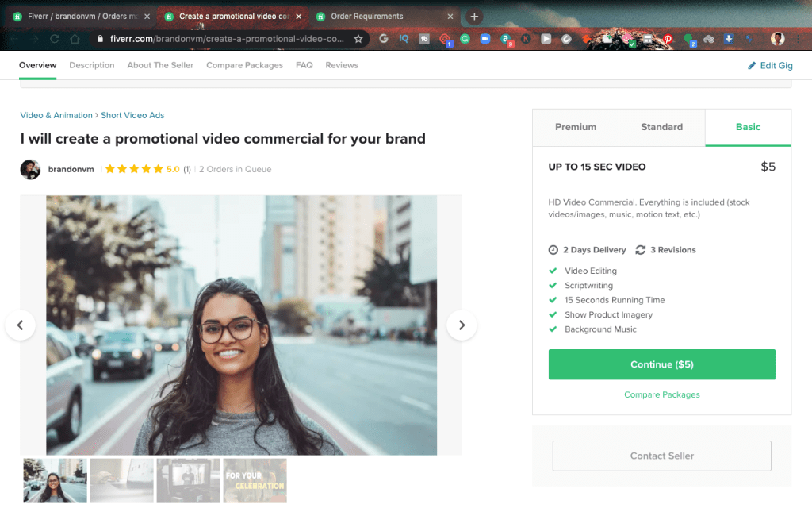Click the Pinterest extension icon
The height and width of the screenshot is (508, 812).
click(x=668, y=38)
